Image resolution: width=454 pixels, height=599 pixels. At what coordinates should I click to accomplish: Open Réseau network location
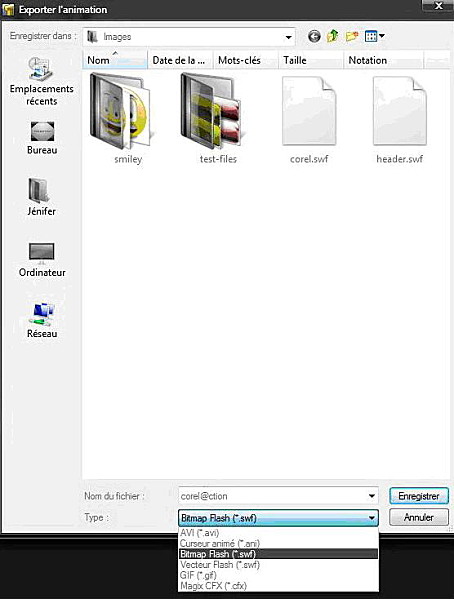pyautogui.click(x=42, y=320)
